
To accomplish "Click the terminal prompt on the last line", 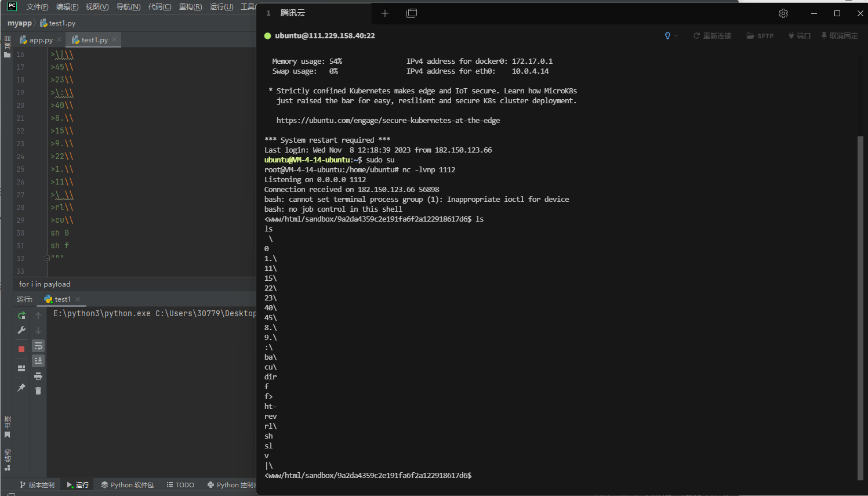I will pos(368,476).
